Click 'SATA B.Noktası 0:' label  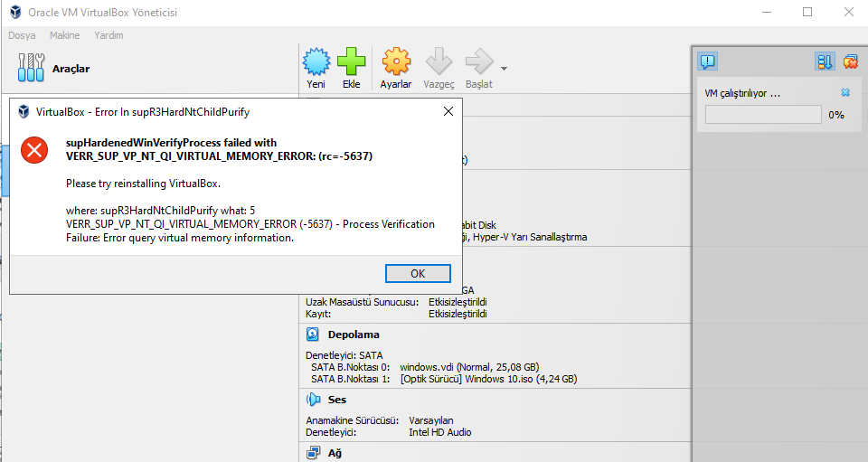coord(351,367)
